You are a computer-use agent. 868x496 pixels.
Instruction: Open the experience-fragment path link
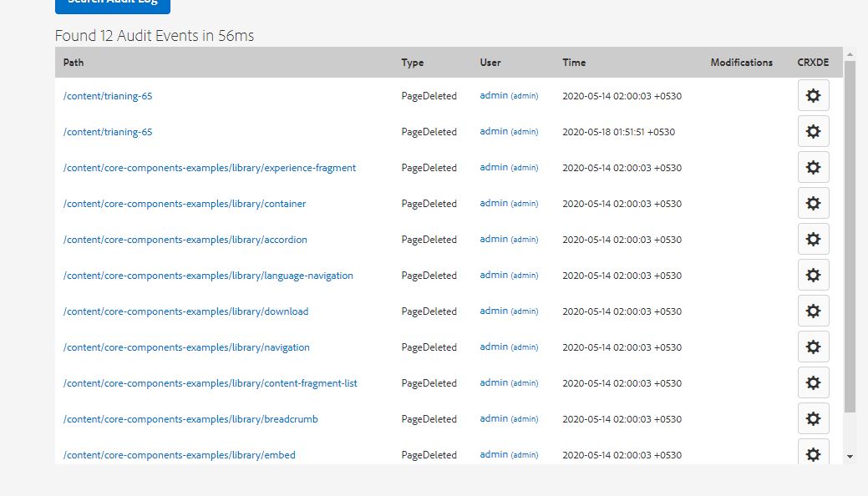(209, 167)
